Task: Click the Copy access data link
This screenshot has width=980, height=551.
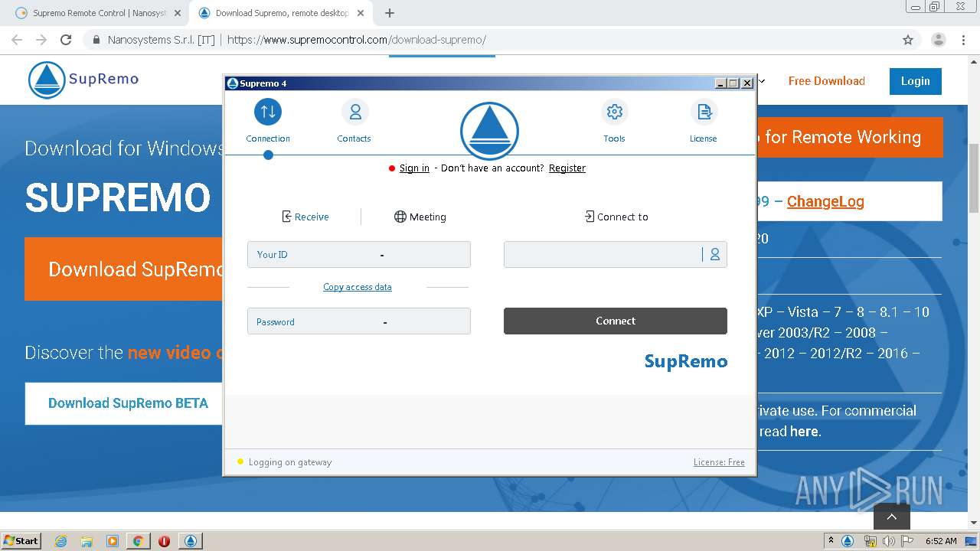Action: point(358,287)
